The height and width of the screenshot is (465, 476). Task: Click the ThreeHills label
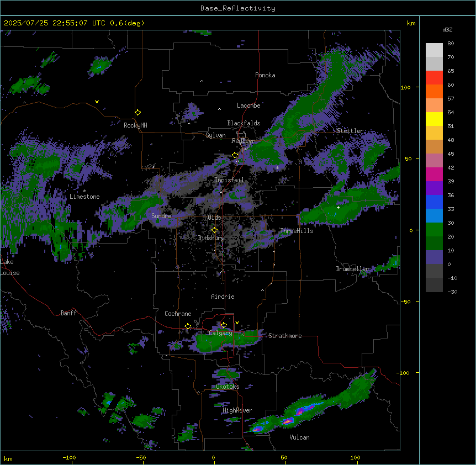tap(297, 231)
